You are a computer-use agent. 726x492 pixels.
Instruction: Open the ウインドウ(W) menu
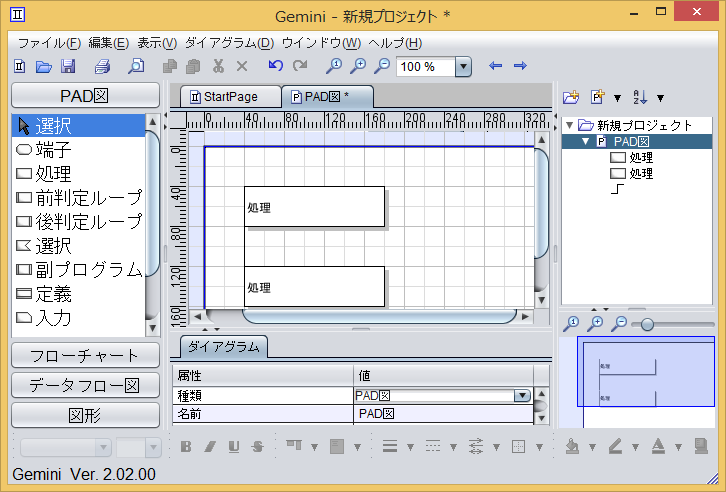pos(321,43)
